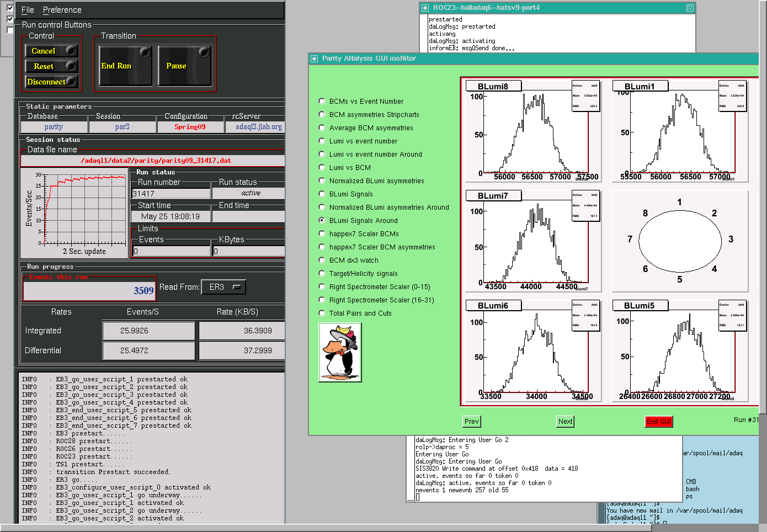Screen dimensions: 767x532
Task: Click 'informEB: msgQSend done' line in ROC23 window
Action: (472, 48)
